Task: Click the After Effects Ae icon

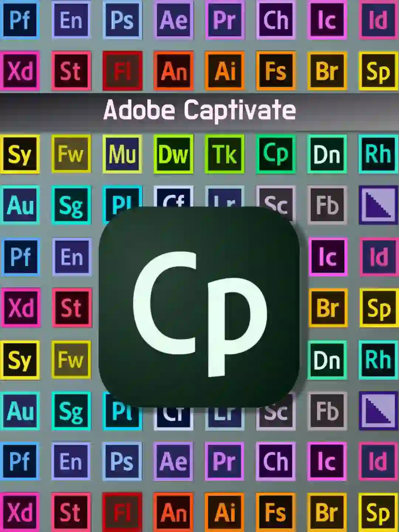Action: 173,20
